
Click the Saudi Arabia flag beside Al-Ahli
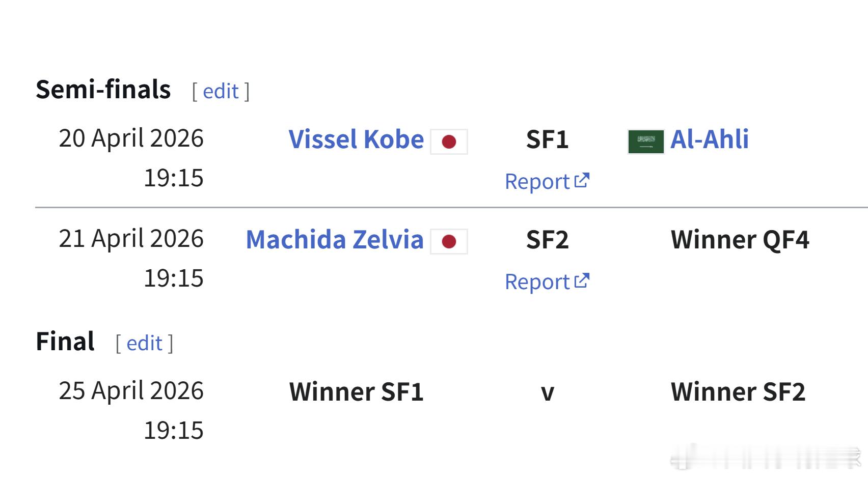645,142
